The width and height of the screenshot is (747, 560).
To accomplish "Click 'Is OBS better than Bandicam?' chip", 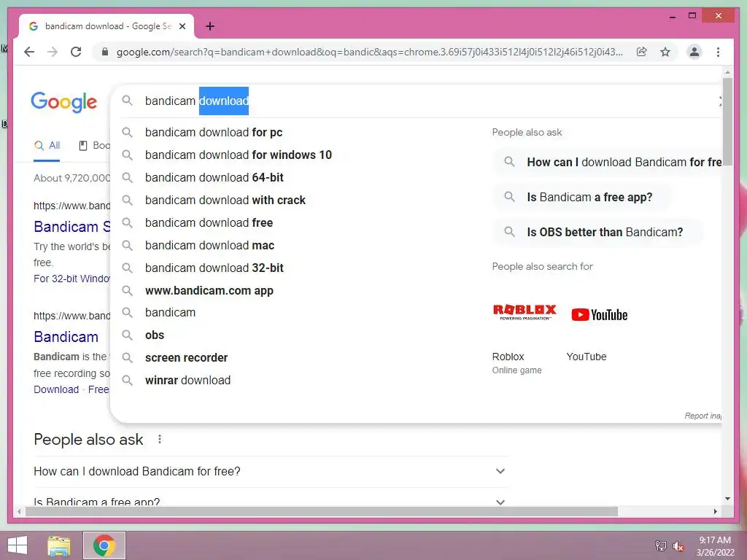I will coord(598,232).
